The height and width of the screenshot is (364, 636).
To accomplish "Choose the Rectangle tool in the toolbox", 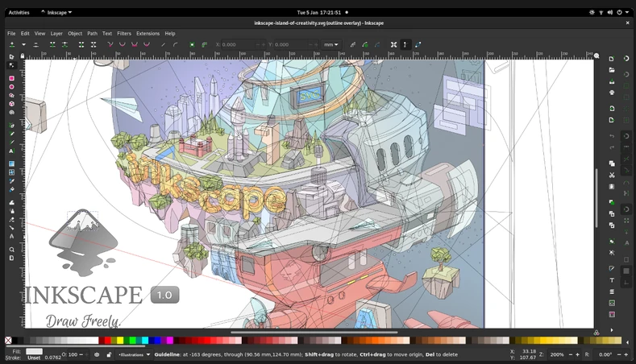I will [11, 78].
